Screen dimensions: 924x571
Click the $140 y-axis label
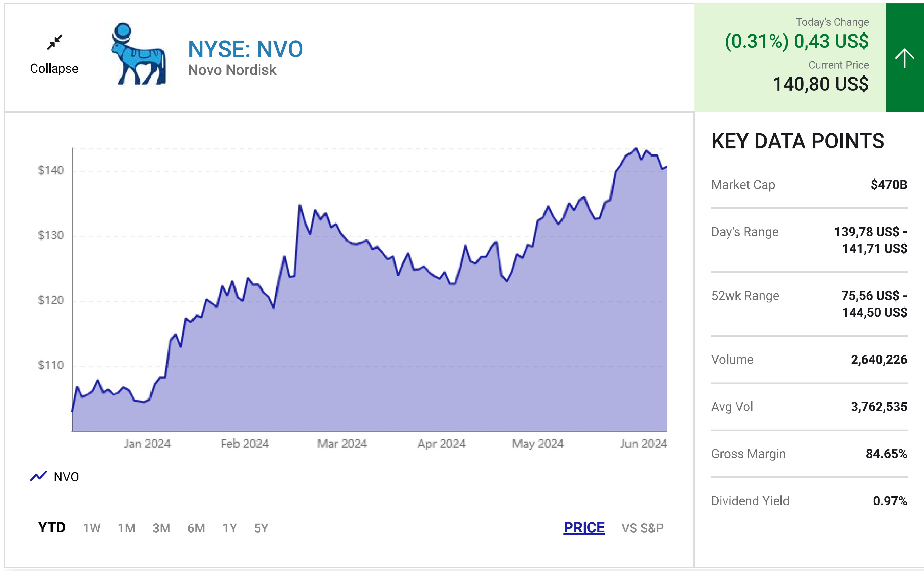(x=51, y=170)
